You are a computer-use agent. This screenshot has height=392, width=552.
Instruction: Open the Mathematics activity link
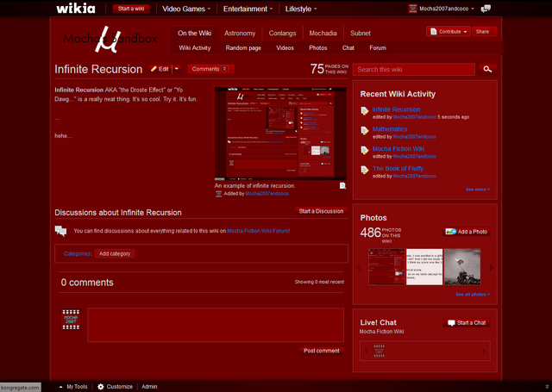click(390, 129)
